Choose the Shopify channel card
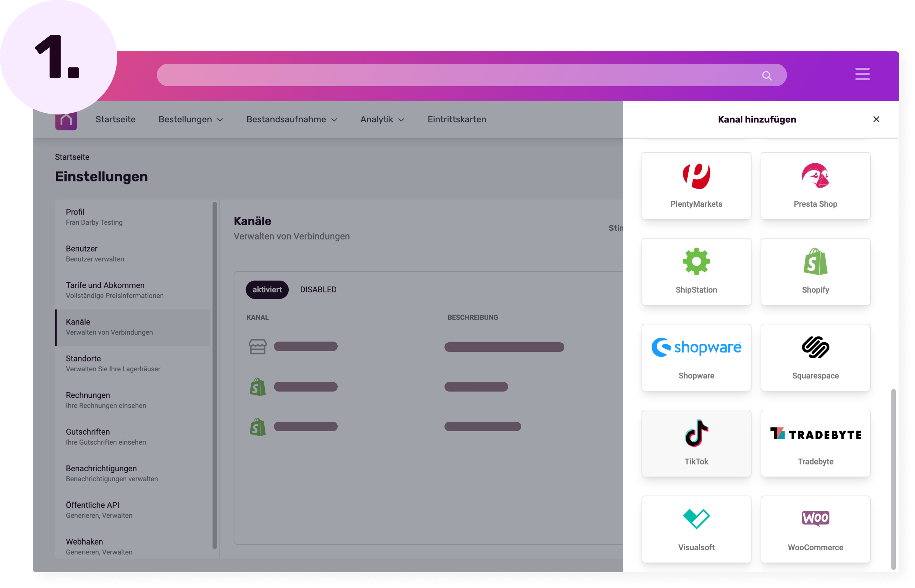915x588 pixels. [x=815, y=271]
